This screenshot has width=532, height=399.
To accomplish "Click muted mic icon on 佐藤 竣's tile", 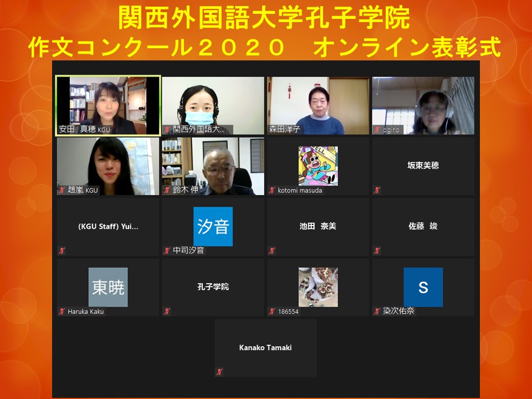I will click(377, 250).
